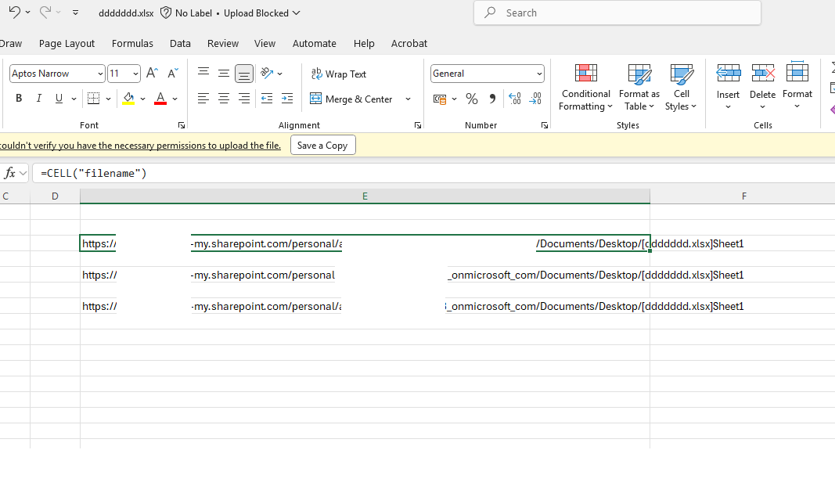Switch to the Data tab

coord(180,43)
